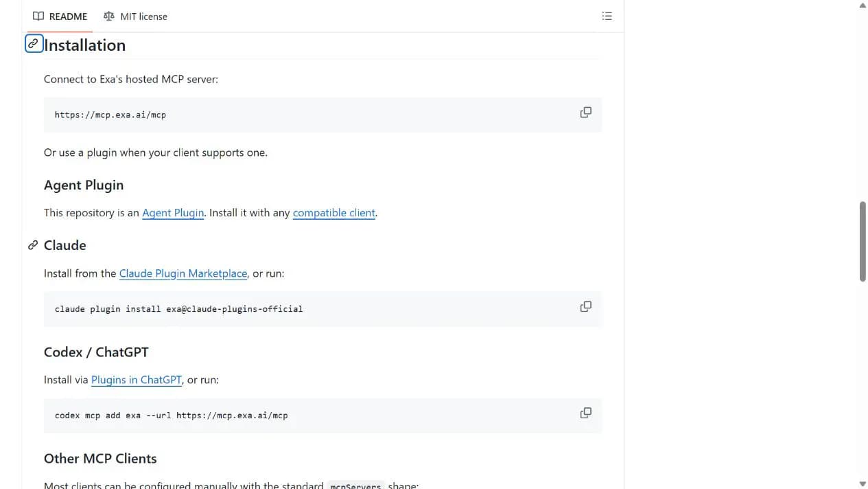Open the README tab
The width and height of the screenshot is (868, 489).
coord(60,16)
